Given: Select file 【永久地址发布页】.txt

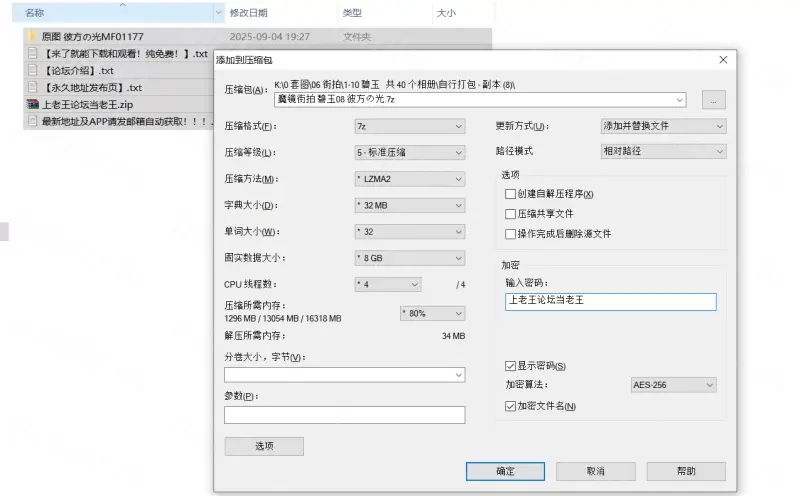Looking at the screenshot, I should pos(92,88).
